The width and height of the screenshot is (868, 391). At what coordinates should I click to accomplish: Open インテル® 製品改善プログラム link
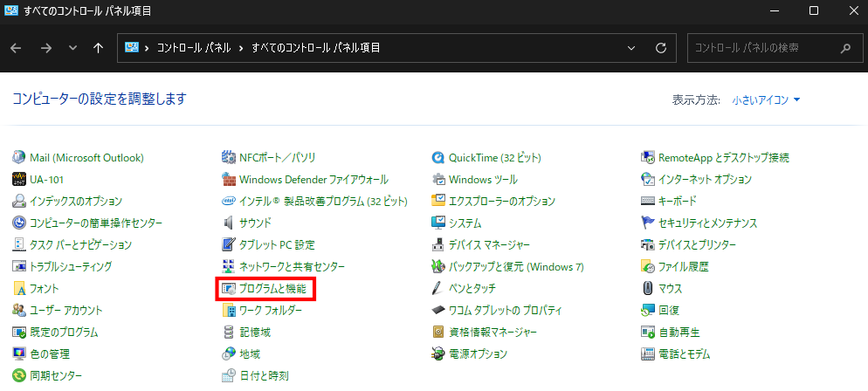point(323,202)
